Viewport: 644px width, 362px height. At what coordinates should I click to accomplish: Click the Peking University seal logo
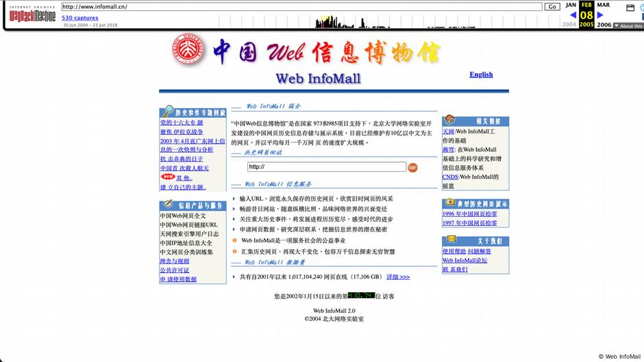[x=188, y=52]
